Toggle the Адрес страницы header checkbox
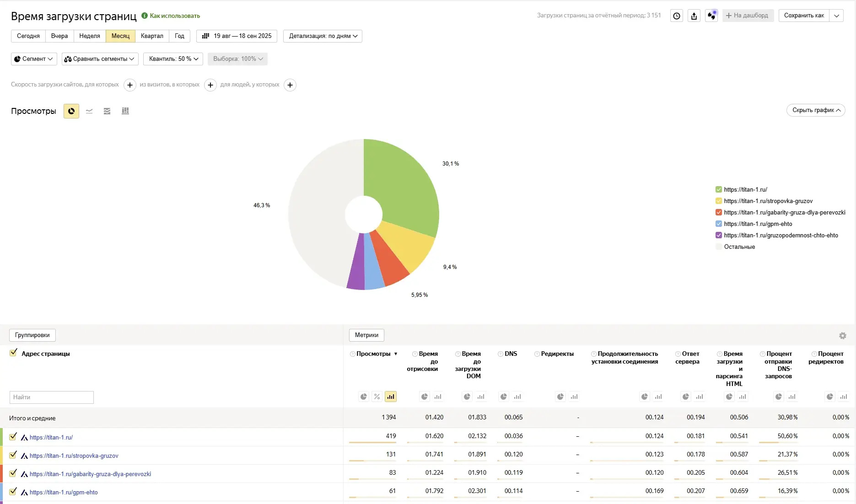Image resolution: width=856 pixels, height=504 pixels. tap(13, 353)
